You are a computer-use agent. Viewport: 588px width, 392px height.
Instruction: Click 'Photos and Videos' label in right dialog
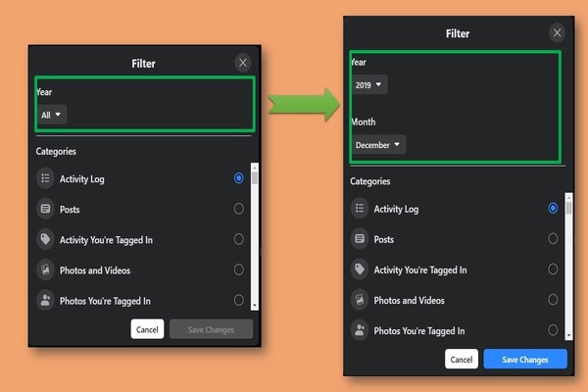click(409, 300)
